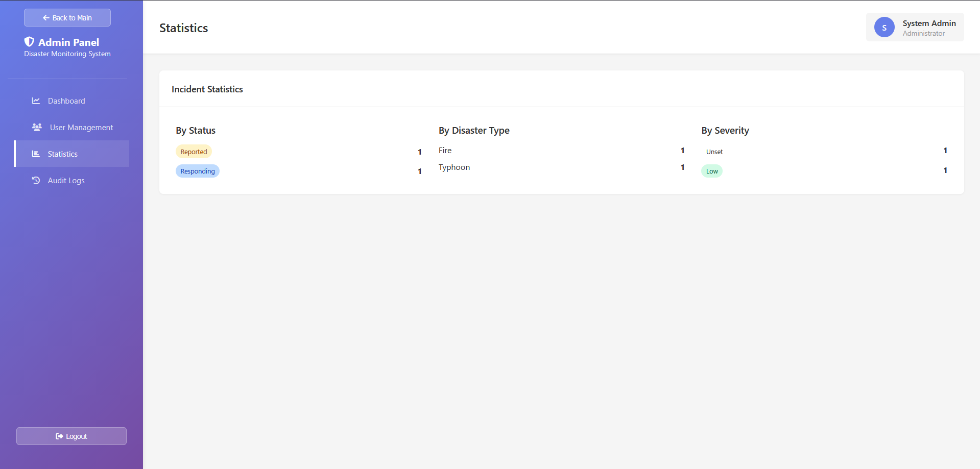Click the Statistics page heading
The height and width of the screenshot is (469, 980).
coord(183,28)
